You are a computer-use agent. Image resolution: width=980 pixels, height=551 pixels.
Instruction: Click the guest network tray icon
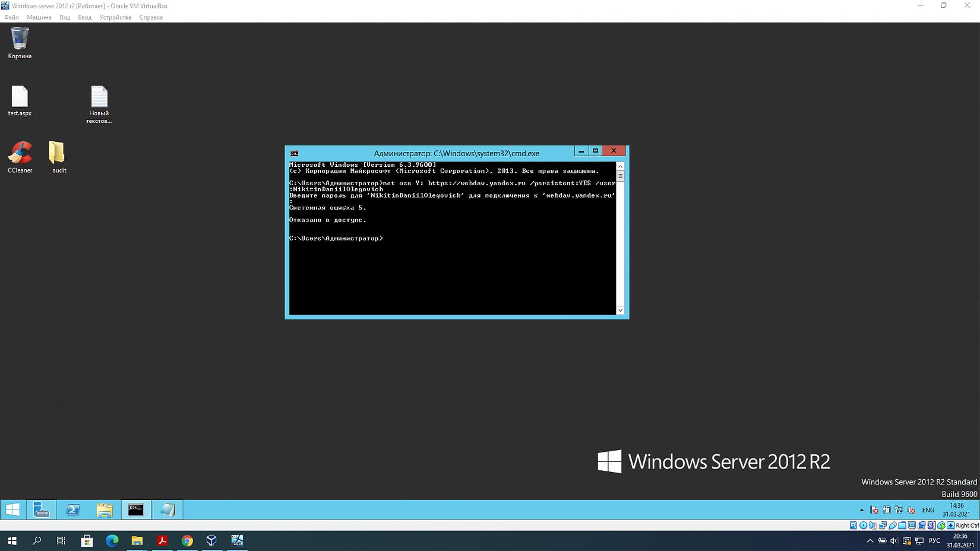click(x=899, y=510)
